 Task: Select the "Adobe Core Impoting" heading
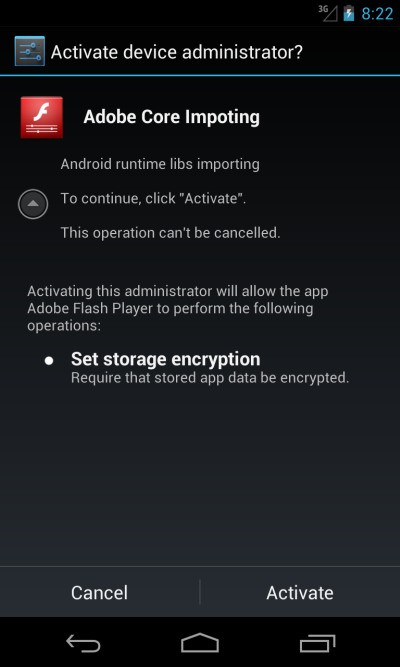click(171, 117)
